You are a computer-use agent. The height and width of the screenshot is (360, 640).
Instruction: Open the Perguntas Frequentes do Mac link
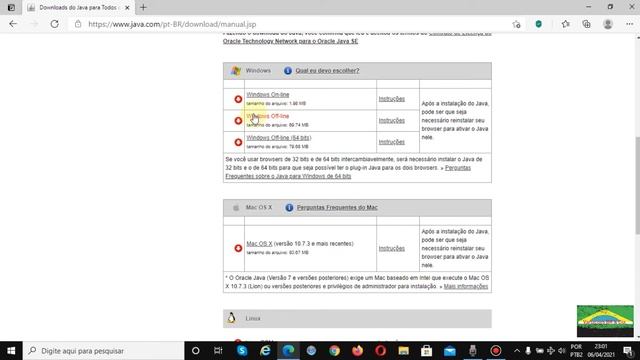pyautogui.click(x=337, y=207)
